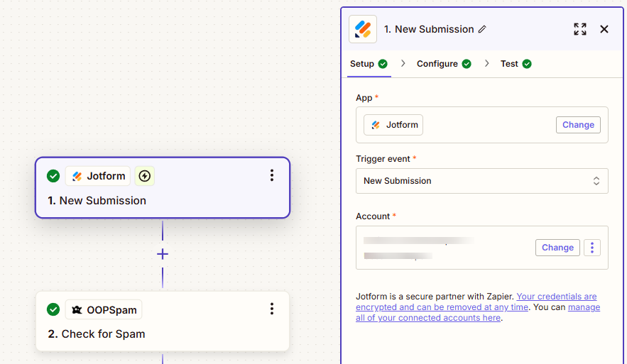
Task: Open manage all connected accounts link
Action: coord(478,312)
